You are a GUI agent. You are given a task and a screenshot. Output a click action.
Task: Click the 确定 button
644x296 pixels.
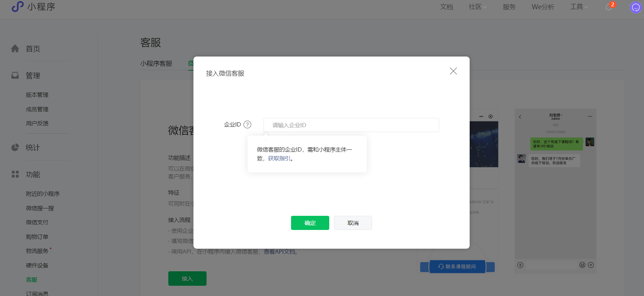coord(310,223)
